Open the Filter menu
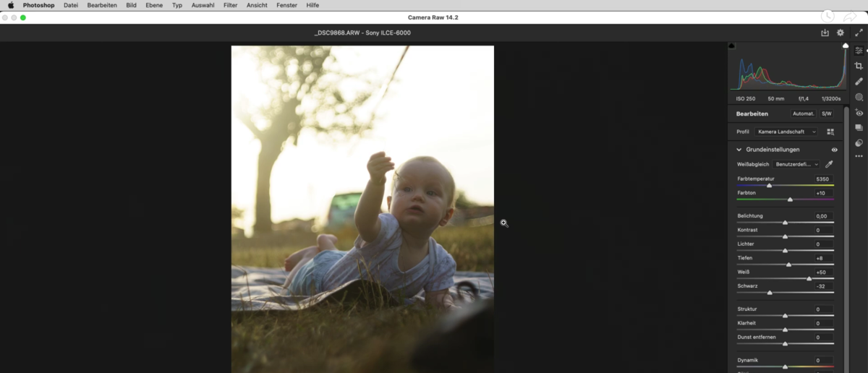 pos(230,5)
